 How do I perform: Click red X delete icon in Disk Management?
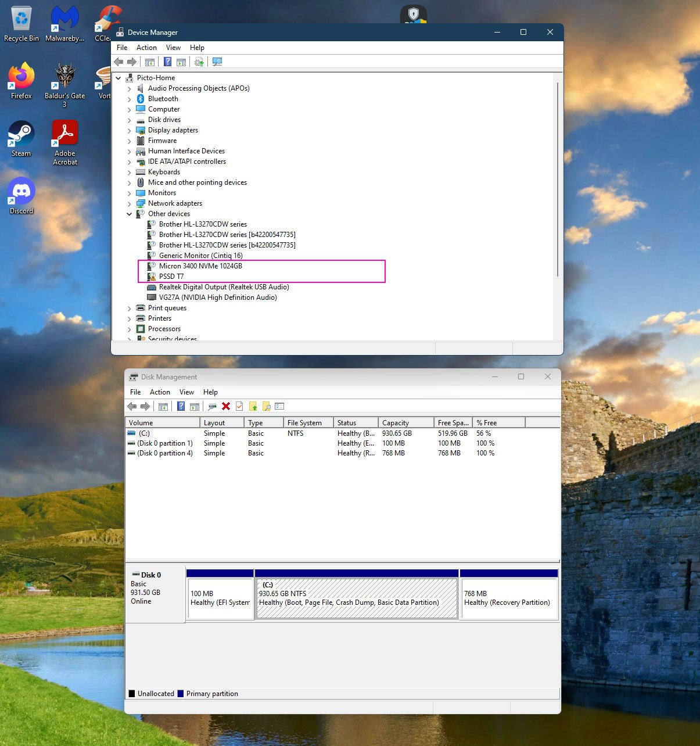click(x=226, y=407)
